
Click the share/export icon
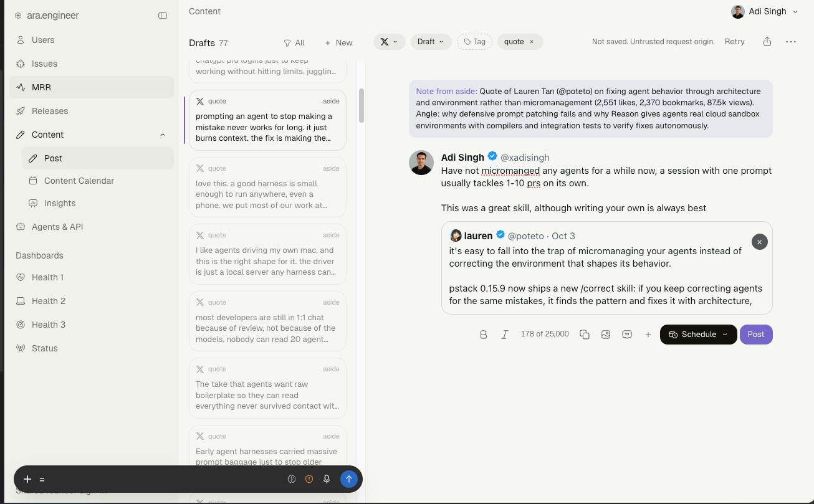767,42
